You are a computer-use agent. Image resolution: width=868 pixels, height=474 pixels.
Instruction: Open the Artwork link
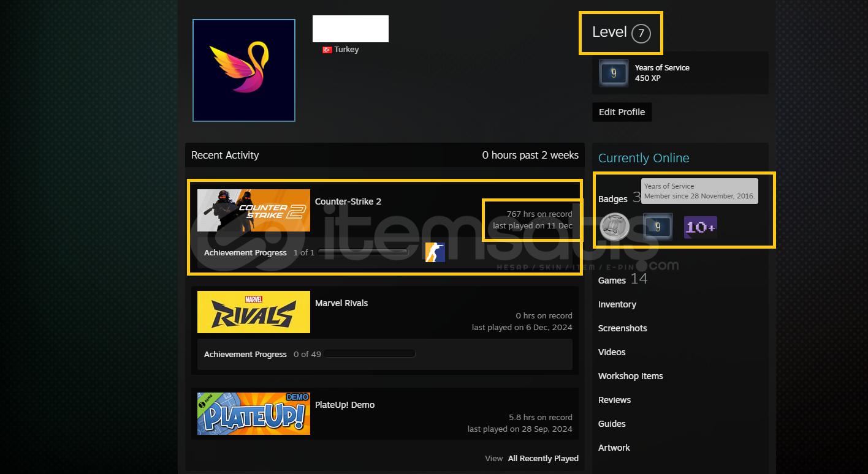click(614, 448)
